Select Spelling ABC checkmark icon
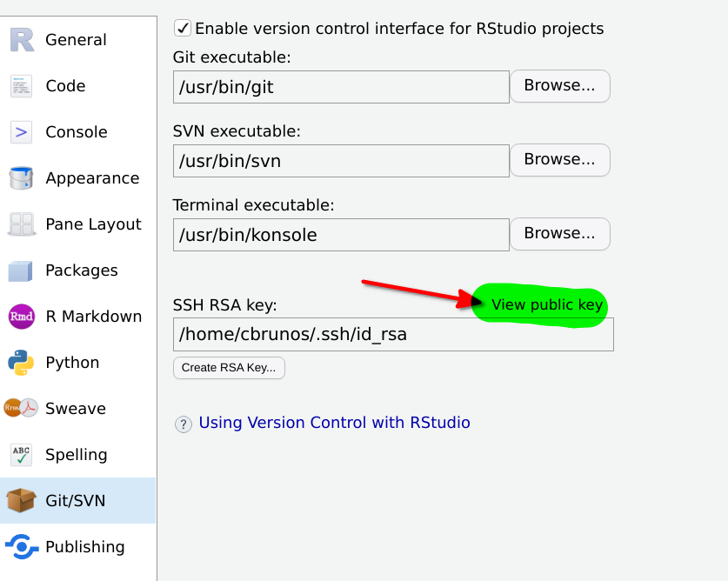This screenshot has width=728, height=581. point(22,455)
